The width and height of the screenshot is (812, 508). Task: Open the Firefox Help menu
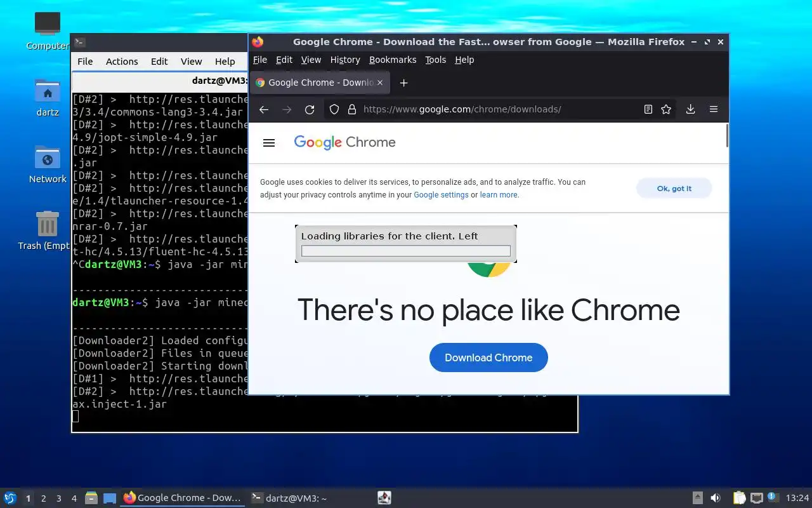click(x=464, y=60)
